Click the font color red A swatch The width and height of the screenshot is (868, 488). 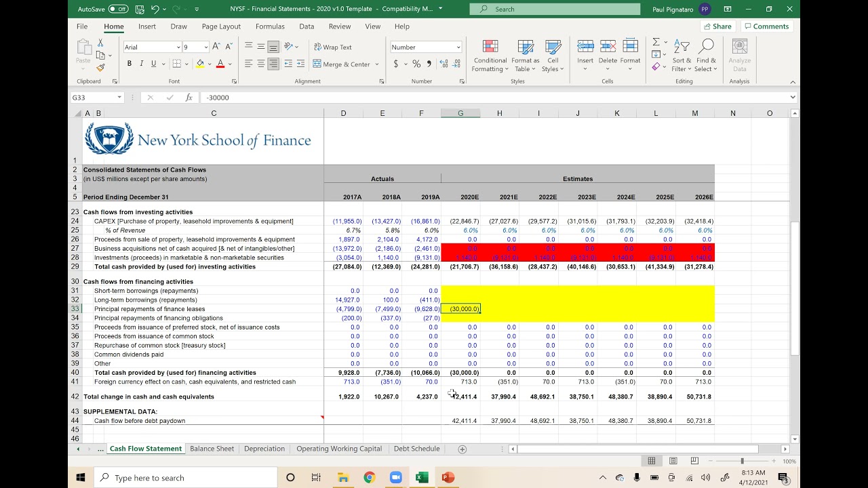click(220, 64)
